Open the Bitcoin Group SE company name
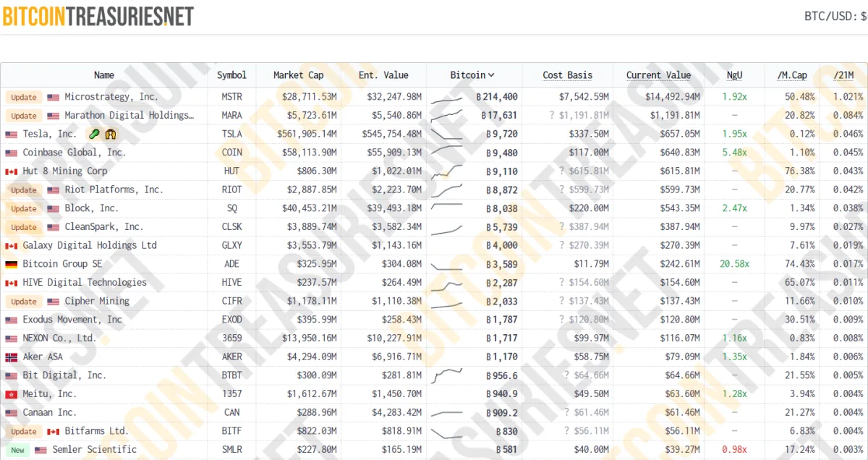 (x=63, y=264)
